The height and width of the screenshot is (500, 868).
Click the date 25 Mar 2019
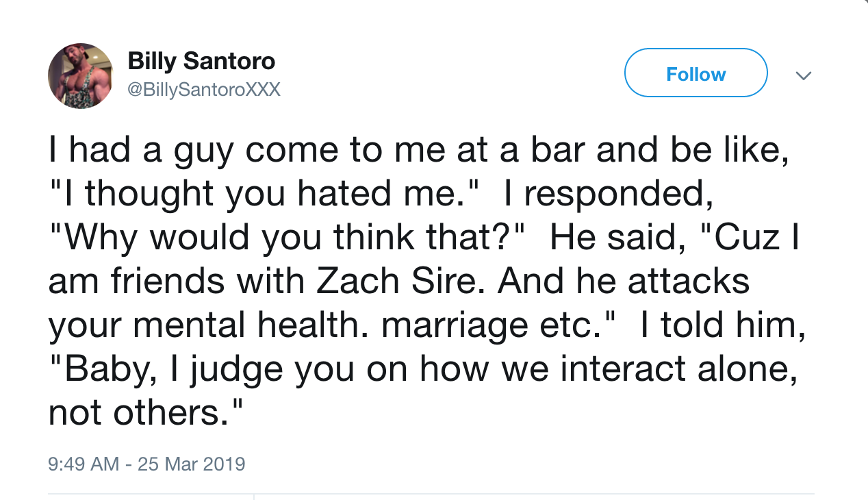point(191,464)
